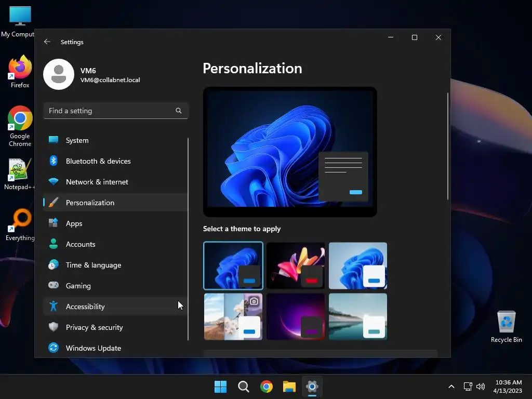Click the VM6 user avatar picture
This screenshot has height=399, width=532.
(59, 74)
